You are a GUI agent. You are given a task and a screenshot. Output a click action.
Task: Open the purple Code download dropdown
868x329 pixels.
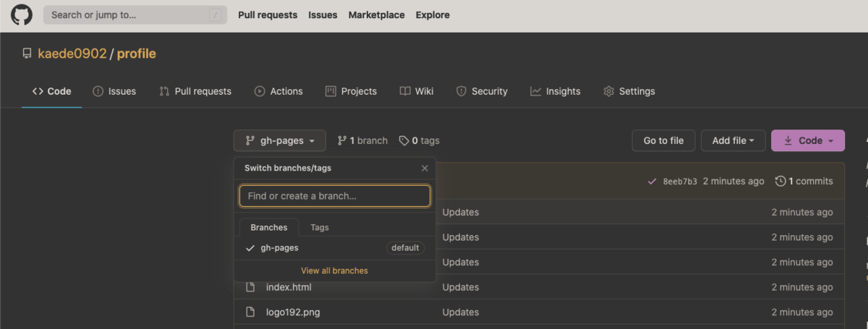pos(808,140)
